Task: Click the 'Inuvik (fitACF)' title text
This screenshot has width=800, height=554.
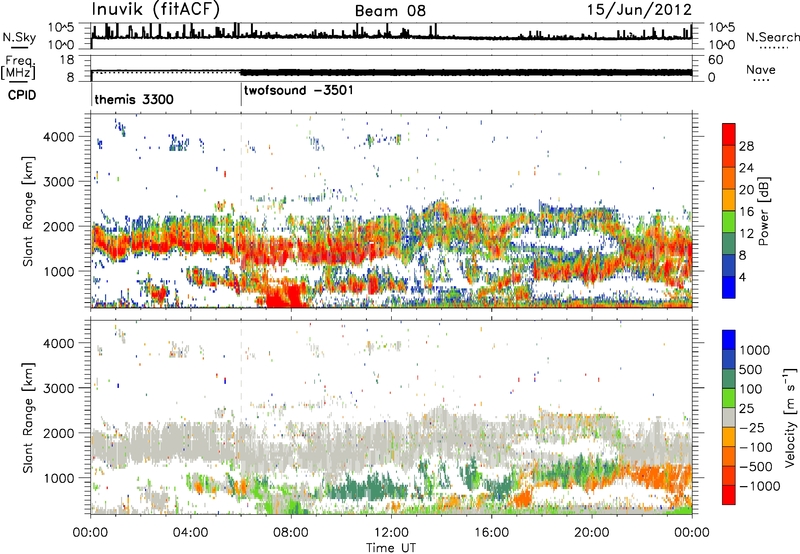Action: click(155, 10)
